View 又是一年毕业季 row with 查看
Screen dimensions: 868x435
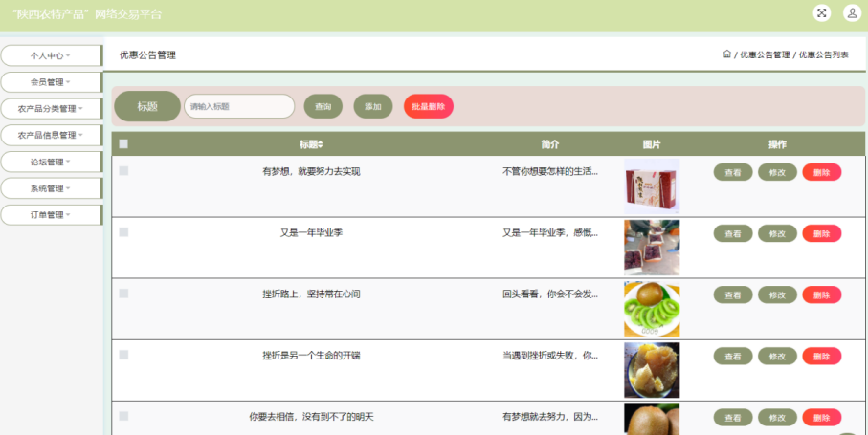tap(733, 234)
